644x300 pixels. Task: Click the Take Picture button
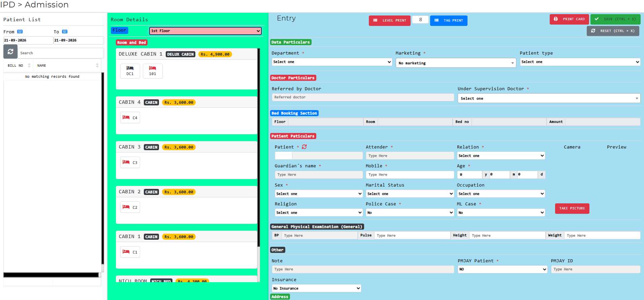(572, 208)
